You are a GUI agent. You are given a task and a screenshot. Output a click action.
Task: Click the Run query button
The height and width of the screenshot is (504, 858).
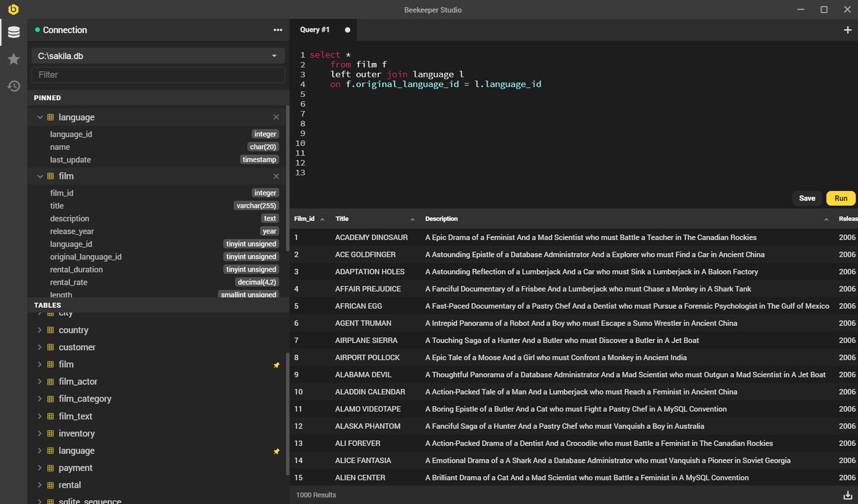click(840, 198)
